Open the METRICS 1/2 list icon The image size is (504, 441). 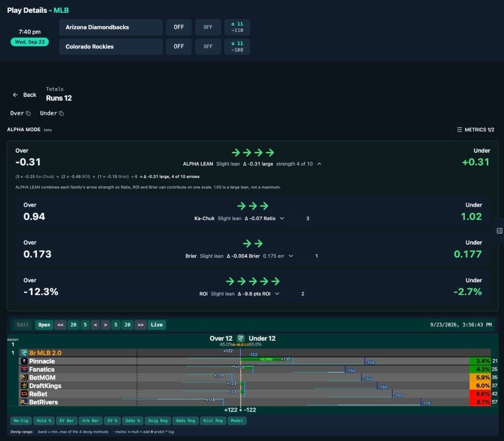459,130
